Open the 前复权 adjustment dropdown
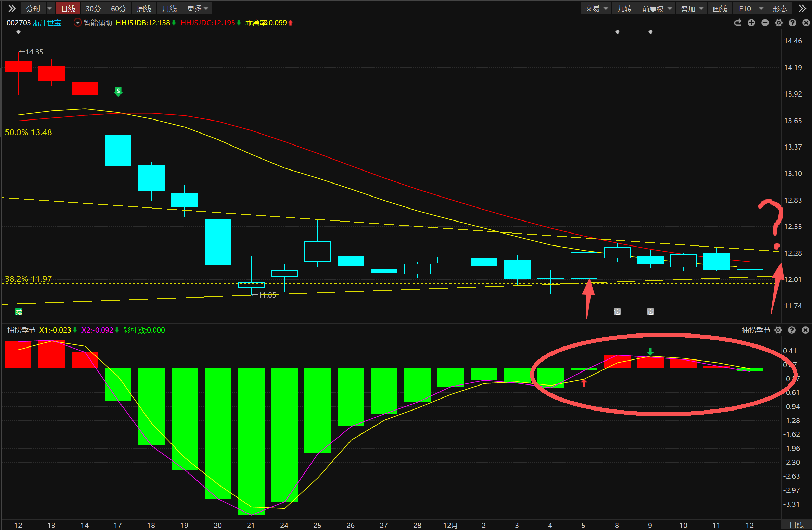Image resolution: width=812 pixels, height=530 pixels. pos(656,9)
